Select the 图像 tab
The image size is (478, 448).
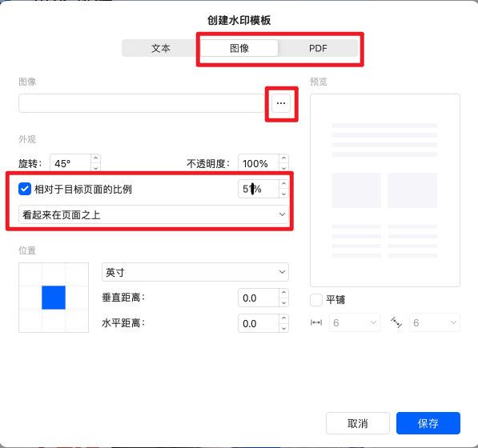pyautogui.click(x=239, y=48)
